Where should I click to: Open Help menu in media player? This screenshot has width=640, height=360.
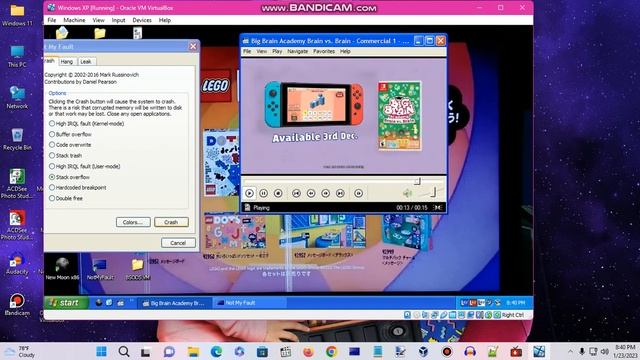pyautogui.click(x=345, y=51)
